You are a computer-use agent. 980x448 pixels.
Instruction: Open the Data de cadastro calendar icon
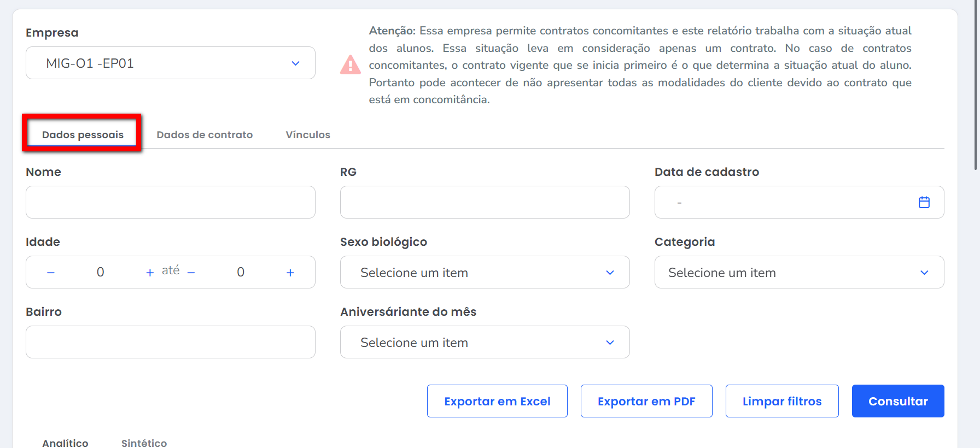pyautogui.click(x=924, y=202)
